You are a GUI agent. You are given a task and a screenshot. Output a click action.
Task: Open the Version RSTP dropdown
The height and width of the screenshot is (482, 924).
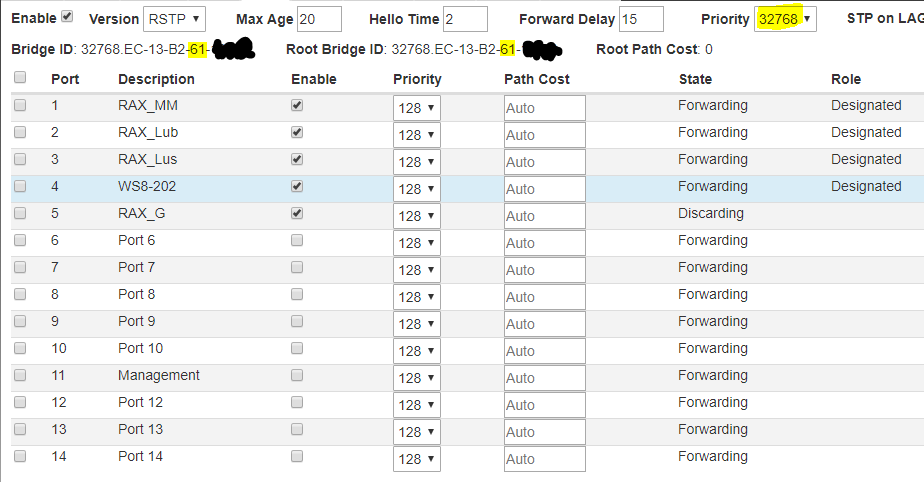pos(174,19)
